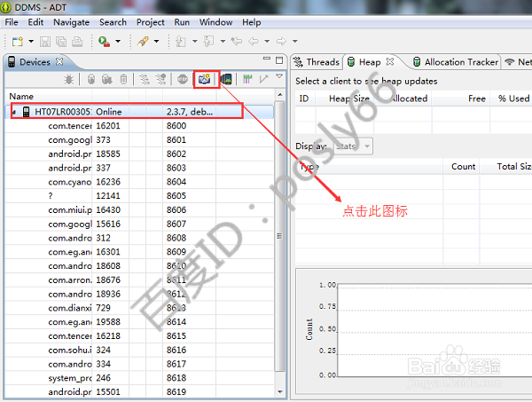Viewport: 532px width, 402px height.
Task: Open the Navigate menu
Action: tap(71, 22)
